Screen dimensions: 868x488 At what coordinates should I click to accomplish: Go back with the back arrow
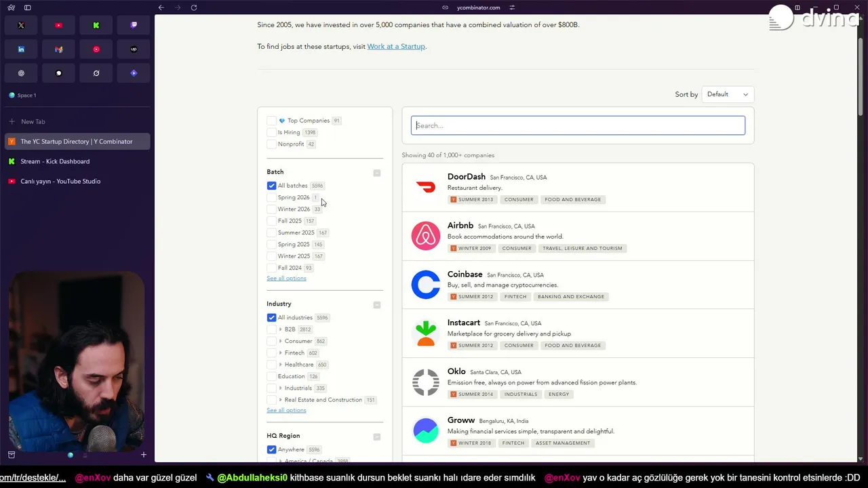click(161, 7)
